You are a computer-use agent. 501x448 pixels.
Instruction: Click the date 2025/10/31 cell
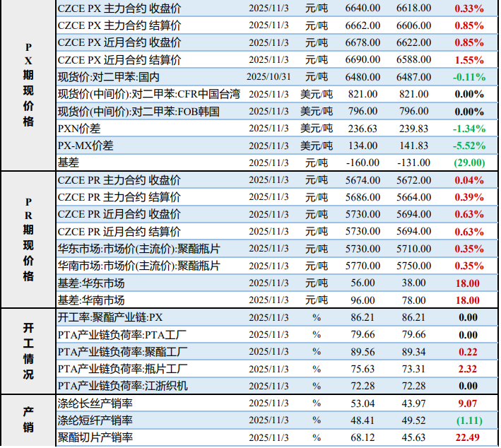pyautogui.click(x=269, y=77)
